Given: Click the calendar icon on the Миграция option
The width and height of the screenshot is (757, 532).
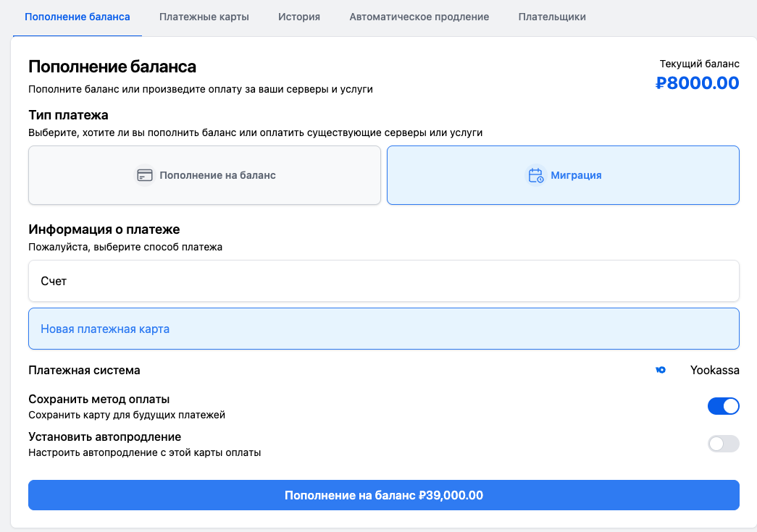Looking at the screenshot, I should click(x=535, y=175).
